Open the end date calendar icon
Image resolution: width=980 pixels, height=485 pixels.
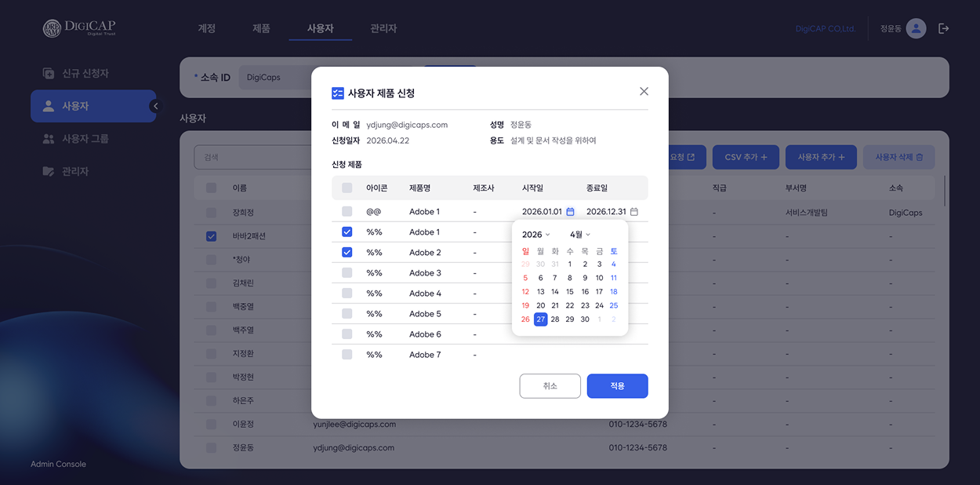pyautogui.click(x=634, y=212)
